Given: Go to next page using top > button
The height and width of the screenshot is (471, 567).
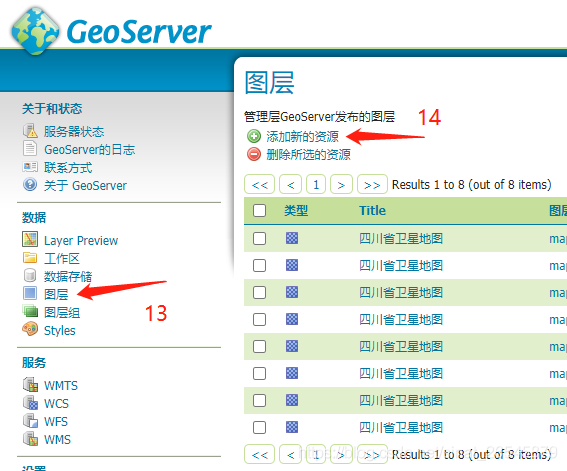Looking at the screenshot, I should [341, 184].
